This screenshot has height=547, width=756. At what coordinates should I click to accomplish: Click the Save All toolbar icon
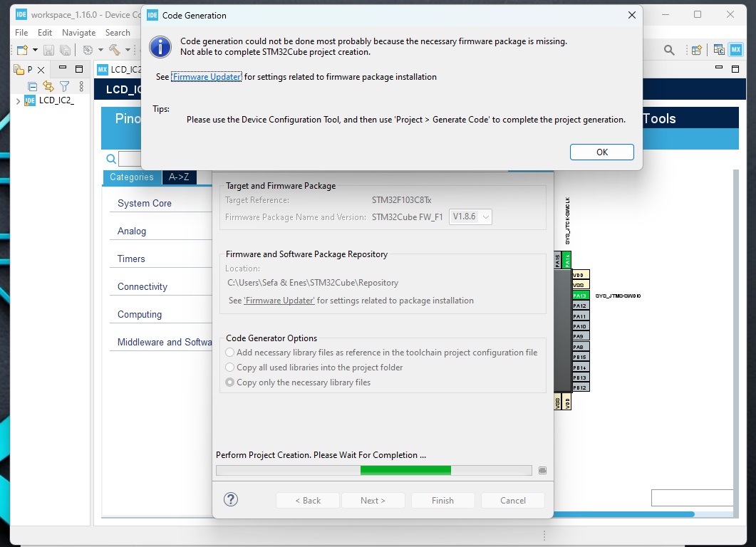66,50
